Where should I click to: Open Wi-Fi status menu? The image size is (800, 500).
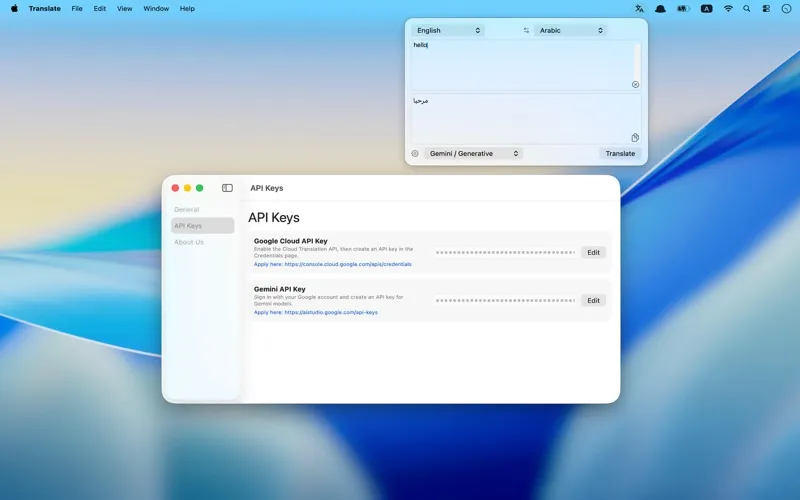point(728,9)
